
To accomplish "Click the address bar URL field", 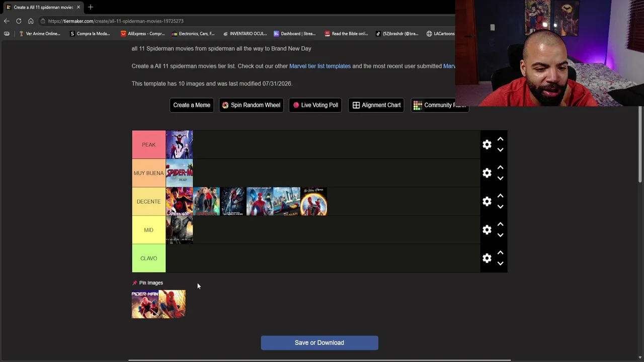I will 247,21.
